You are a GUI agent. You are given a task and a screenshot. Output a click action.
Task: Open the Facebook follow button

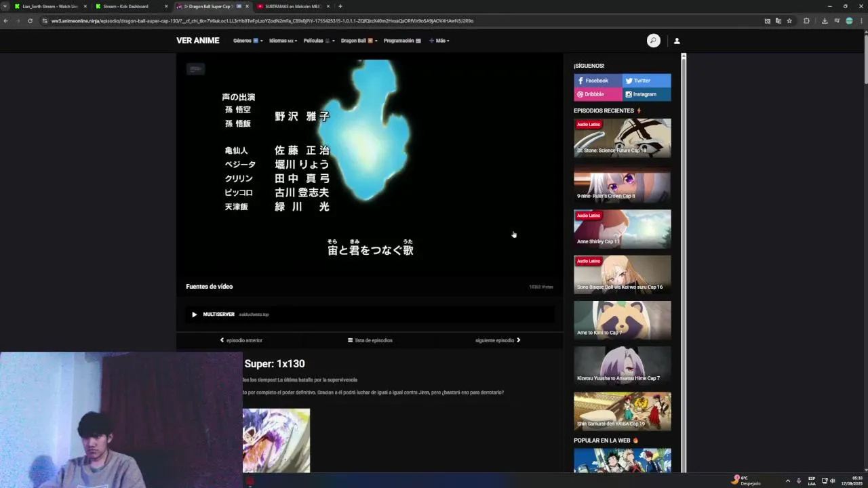click(598, 81)
